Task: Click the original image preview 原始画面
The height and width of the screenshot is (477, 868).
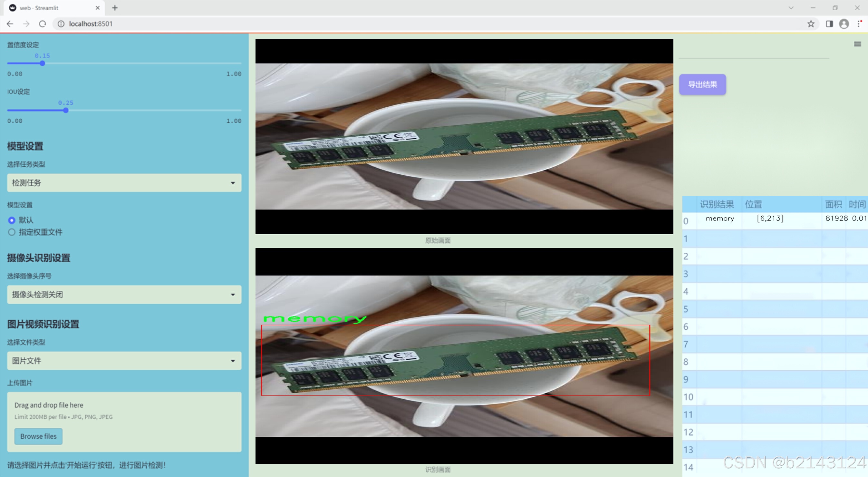Action: 464,136
